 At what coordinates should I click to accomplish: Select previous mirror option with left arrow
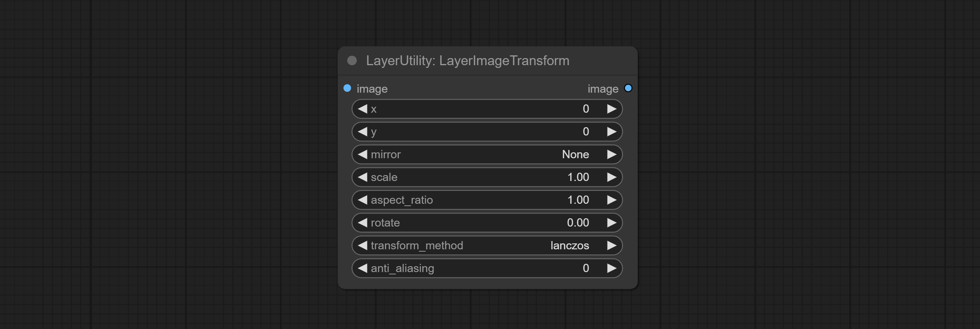(362, 154)
